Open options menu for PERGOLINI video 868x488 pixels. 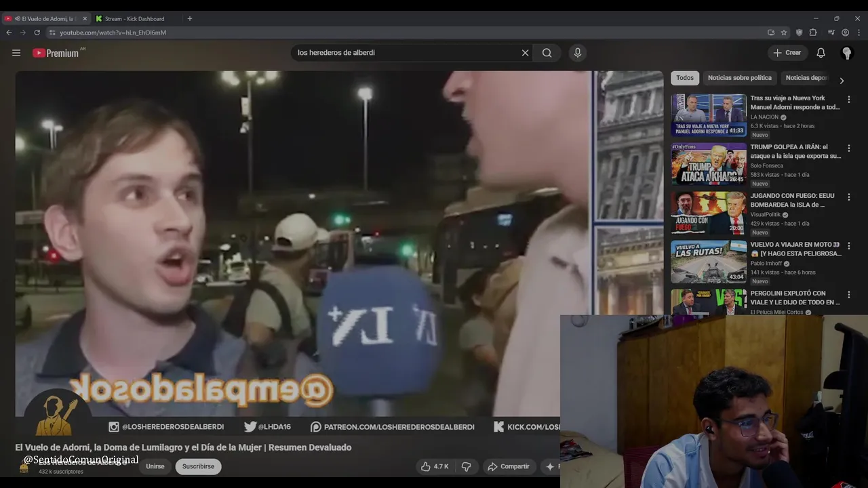848,295
